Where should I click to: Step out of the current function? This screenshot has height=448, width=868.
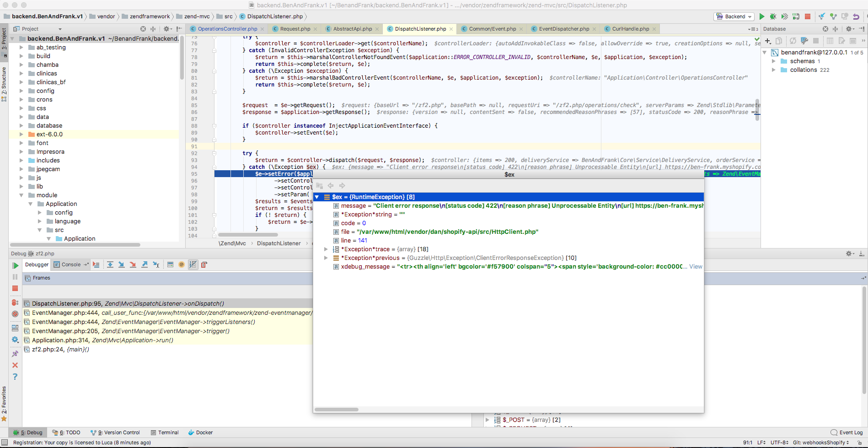pyautogui.click(x=145, y=264)
